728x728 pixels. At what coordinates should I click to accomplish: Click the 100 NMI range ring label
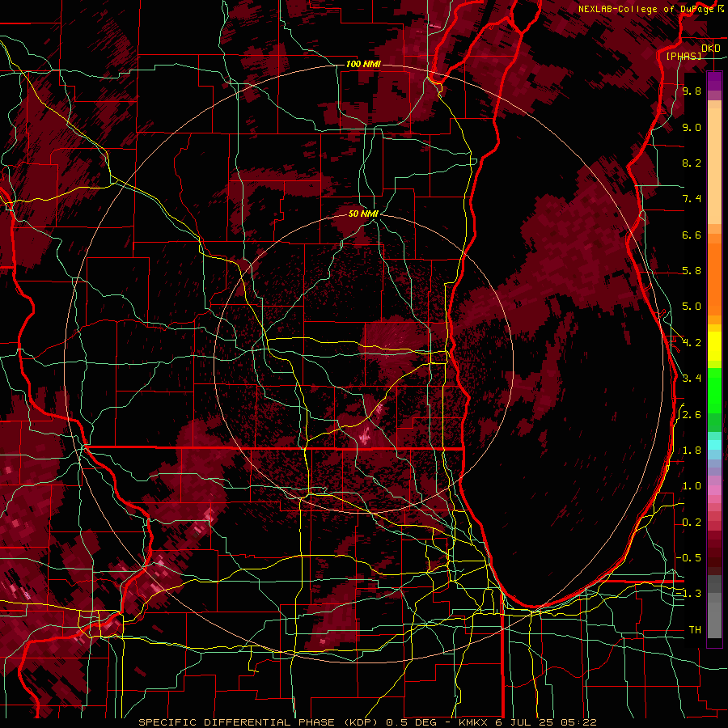point(363,64)
